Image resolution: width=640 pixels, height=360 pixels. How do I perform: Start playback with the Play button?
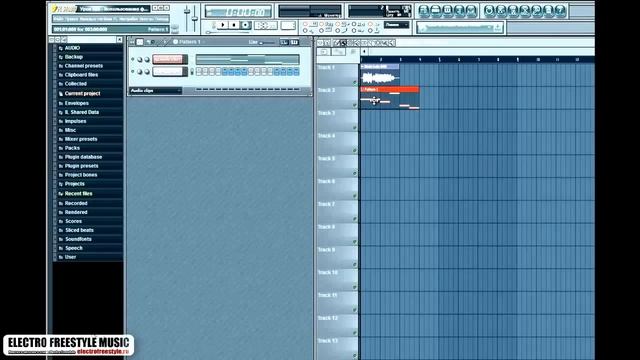[223, 25]
